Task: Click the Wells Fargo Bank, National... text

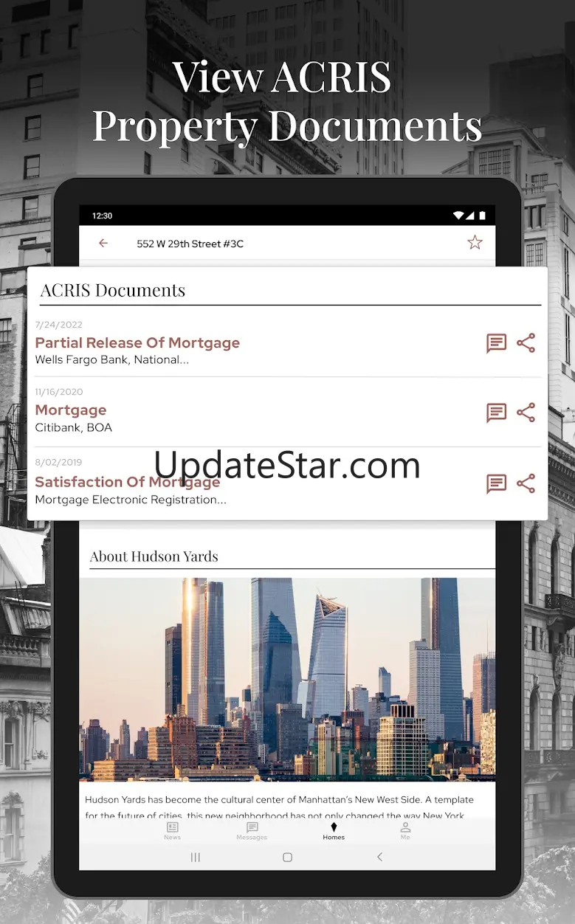Action: pyautogui.click(x=111, y=359)
